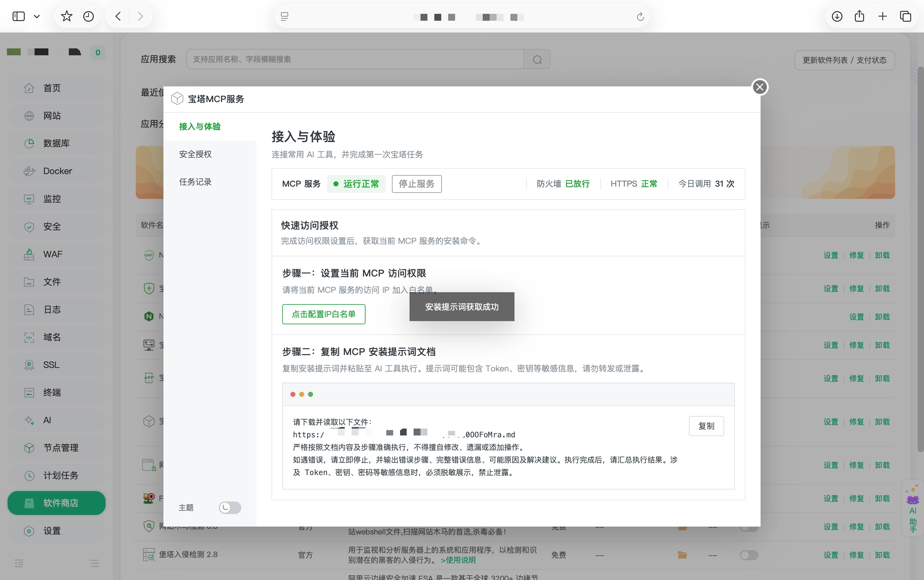
Task: Click the HTTPS 正常 status text
Action: tap(634, 184)
